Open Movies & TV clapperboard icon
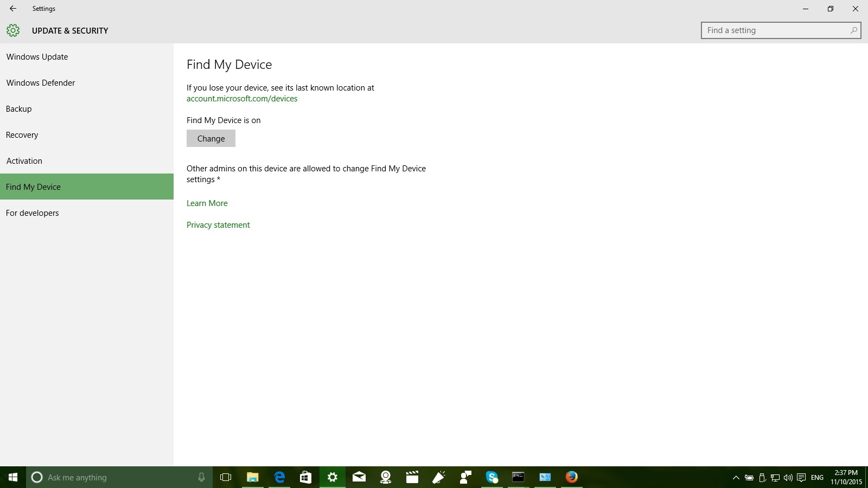 coord(412,477)
